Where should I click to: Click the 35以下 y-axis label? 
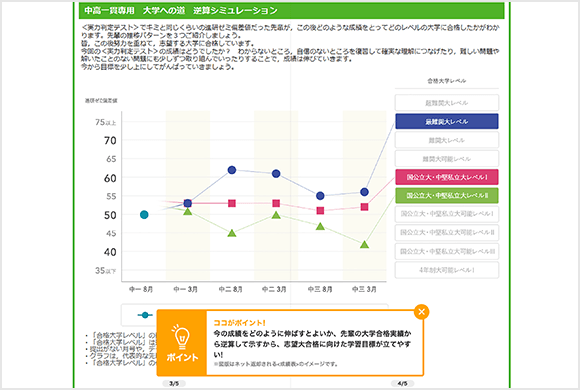pyautogui.click(x=106, y=270)
